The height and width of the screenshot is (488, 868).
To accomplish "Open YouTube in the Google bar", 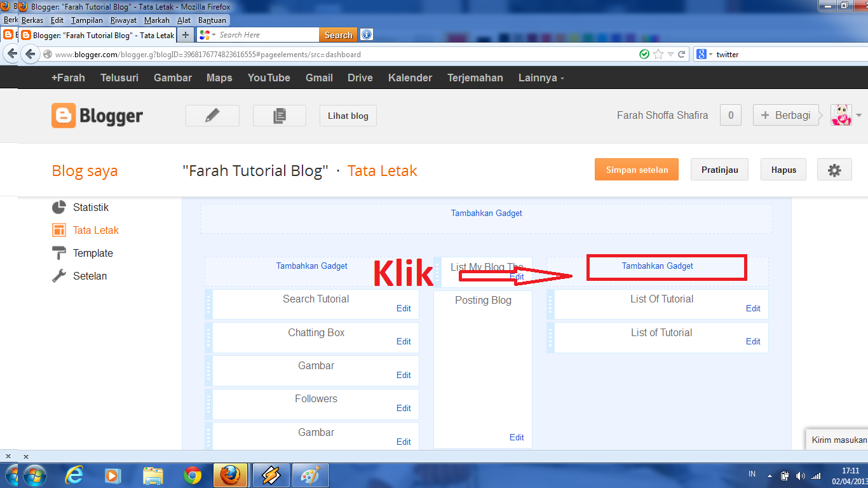I will pyautogui.click(x=269, y=78).
